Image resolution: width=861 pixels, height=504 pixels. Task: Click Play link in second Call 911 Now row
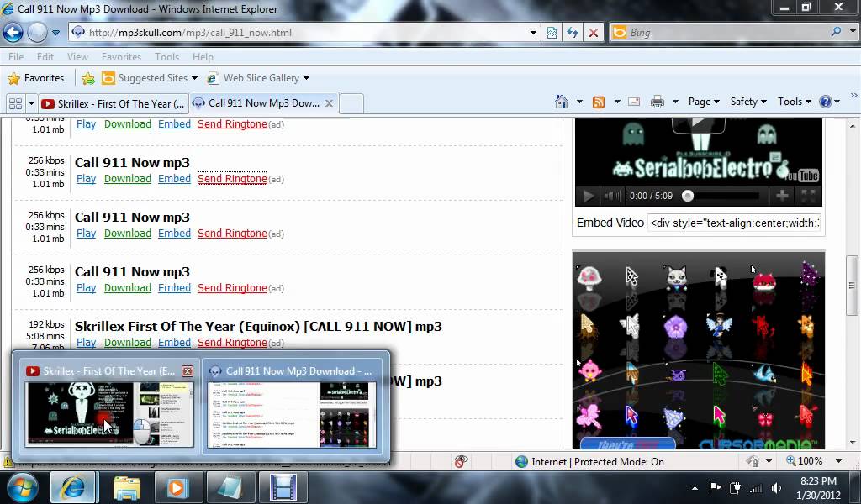[x=87, y=179]
